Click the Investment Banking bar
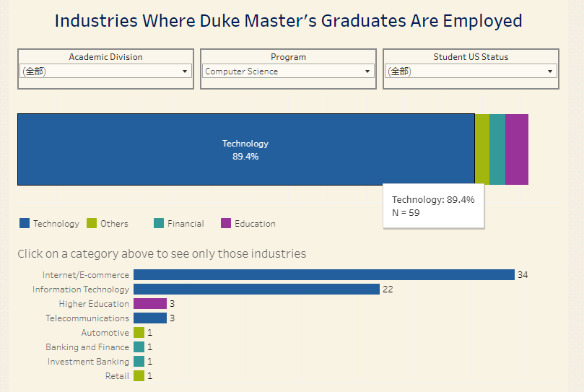584x392 pixels. click(x=139, y=361)
